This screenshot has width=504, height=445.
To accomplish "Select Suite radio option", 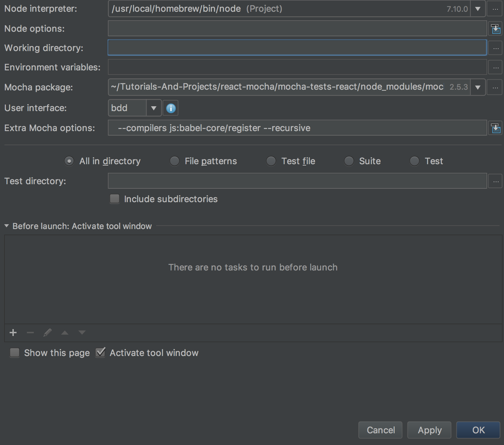I will click(349, 161).
